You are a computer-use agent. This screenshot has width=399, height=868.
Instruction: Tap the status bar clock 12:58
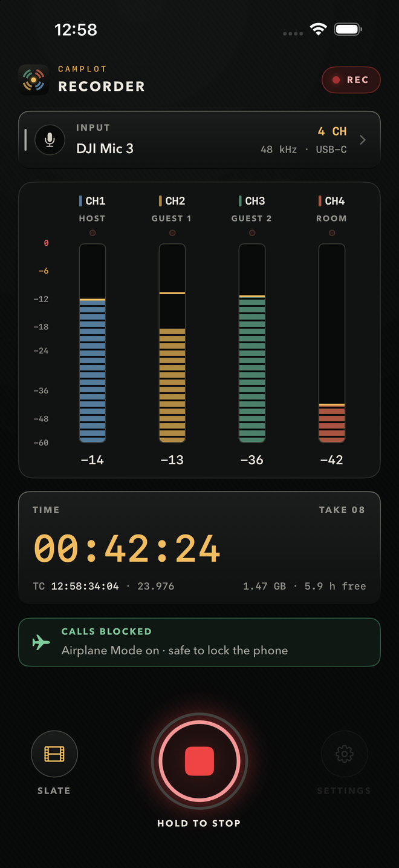coord(76,29)
